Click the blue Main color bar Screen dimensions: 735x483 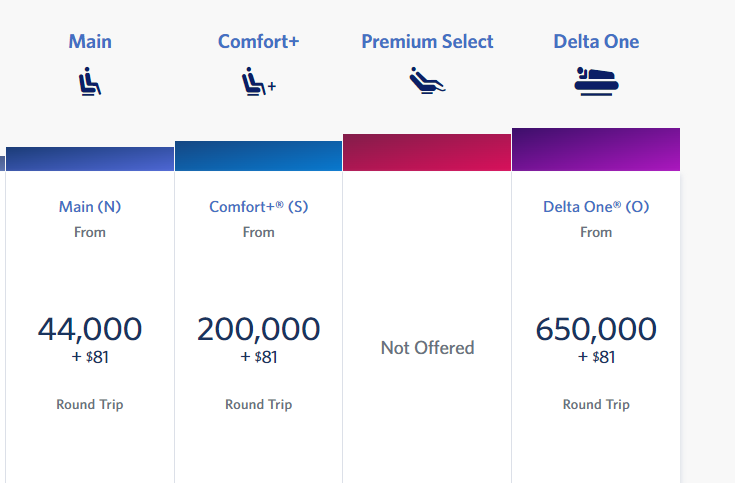coord(90,159)
